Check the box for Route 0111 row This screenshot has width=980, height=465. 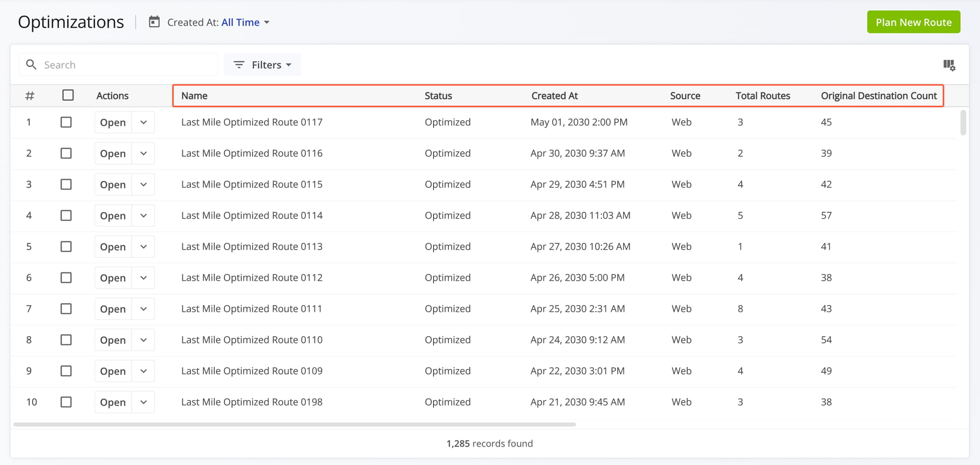[66, 309]
